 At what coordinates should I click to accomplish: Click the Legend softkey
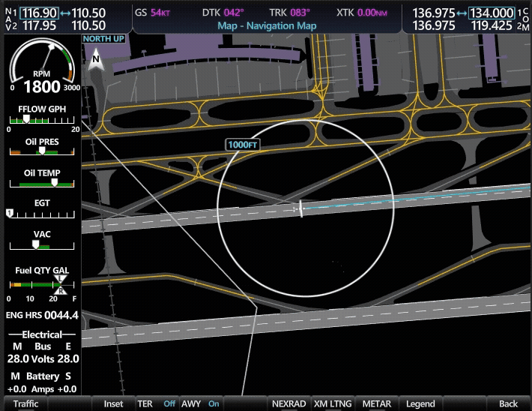pos(420,403)
